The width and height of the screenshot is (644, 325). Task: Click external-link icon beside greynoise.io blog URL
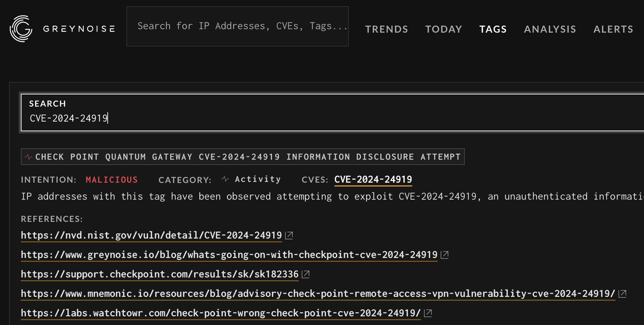[445, 255]
